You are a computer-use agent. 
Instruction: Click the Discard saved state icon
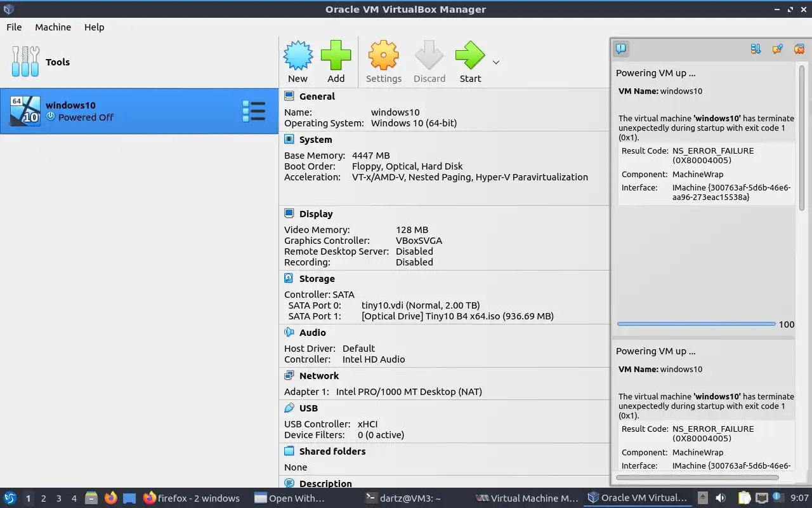click(429, 56)
